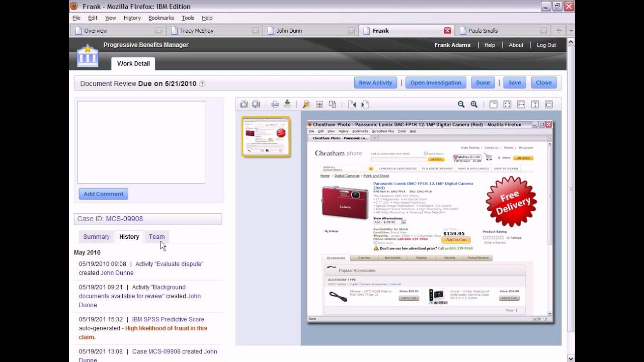Print the document from the viewer toolbar
The width and height of the screenshot is (644, 362).
click(275, 104)
